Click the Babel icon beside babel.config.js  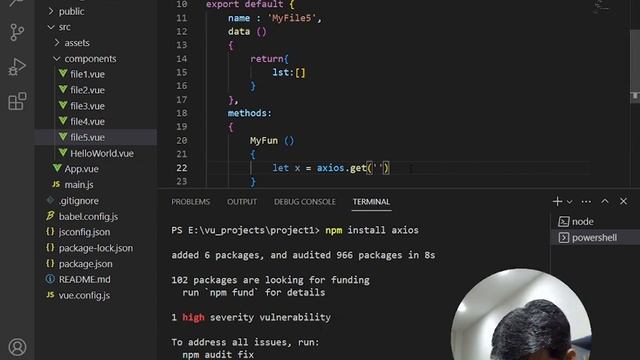pos(50,216)
